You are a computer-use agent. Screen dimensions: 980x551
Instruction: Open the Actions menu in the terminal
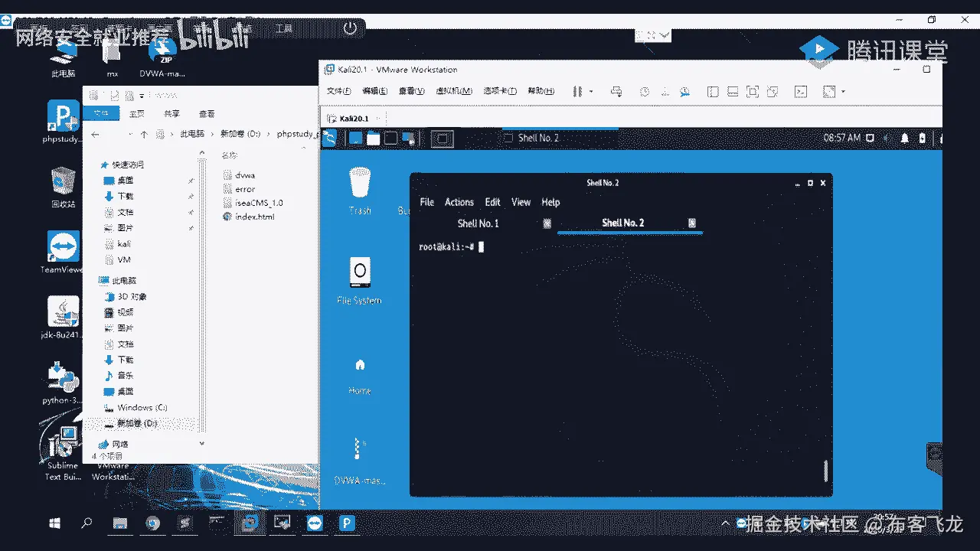click(459, 202)
